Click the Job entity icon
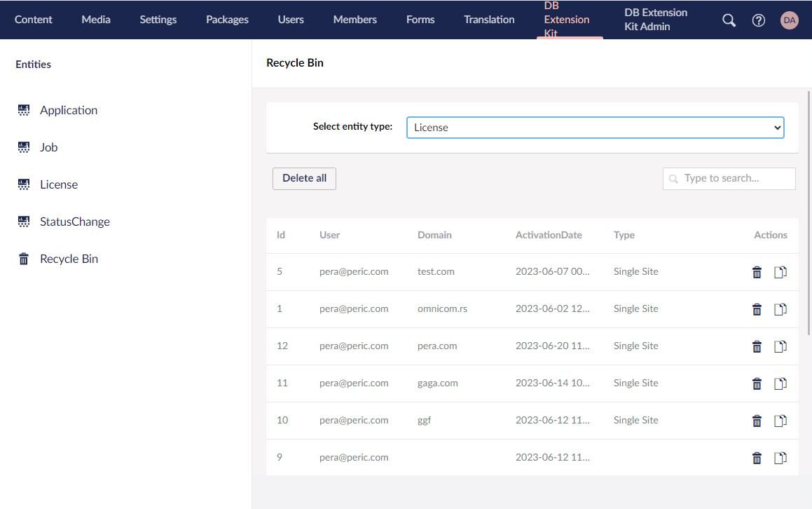This screenshot has width=812, height=509. point(23,147)
